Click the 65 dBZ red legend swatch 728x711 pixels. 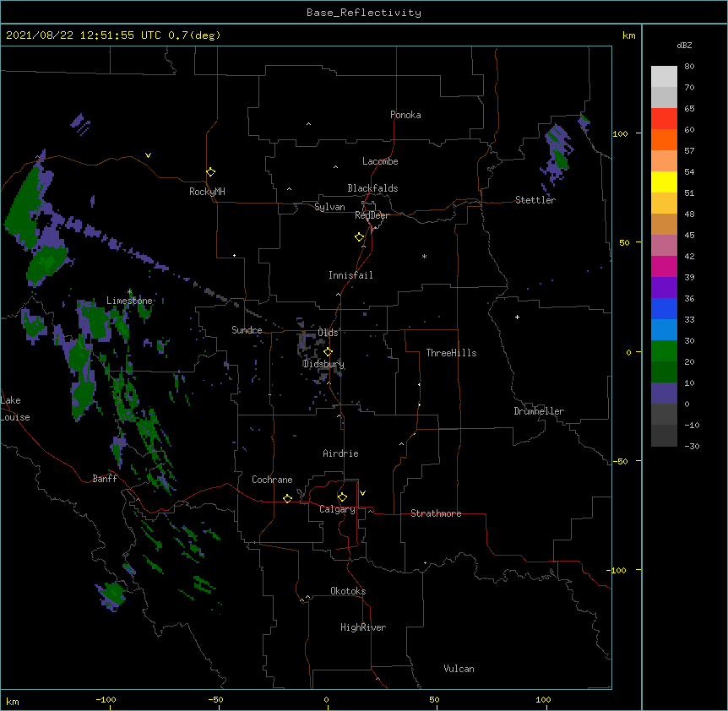[664, 119]
